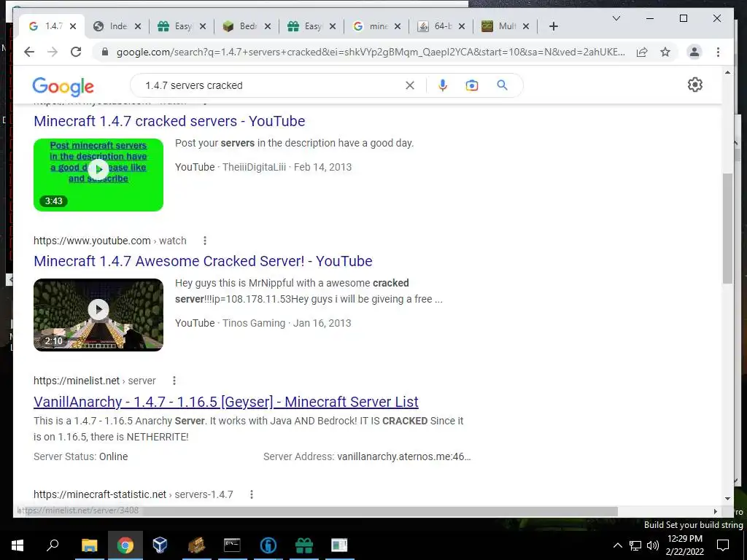This screenshot has height=560, width=747.
Task: Click the scrollbar down arrow
Action: 727,499
